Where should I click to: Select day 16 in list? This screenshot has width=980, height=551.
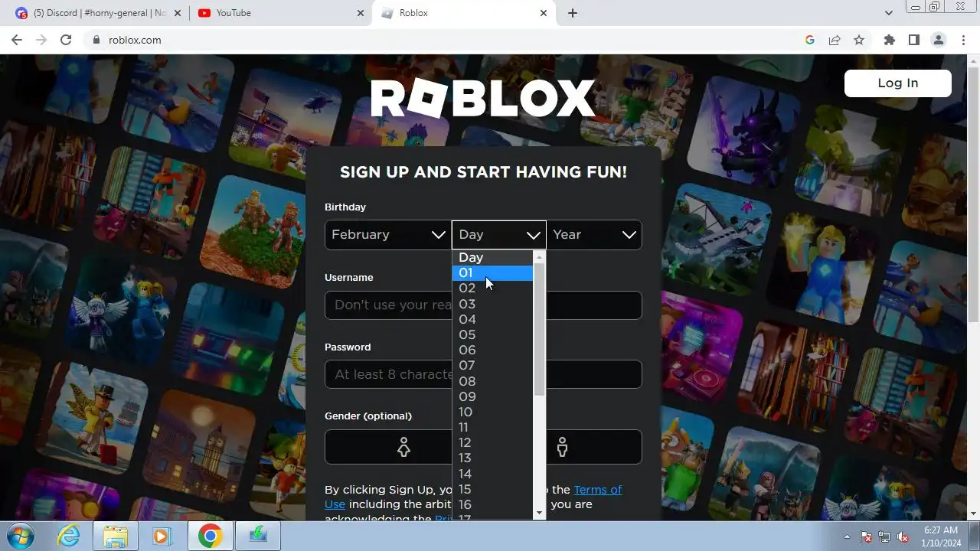click(x=492, y=504)
